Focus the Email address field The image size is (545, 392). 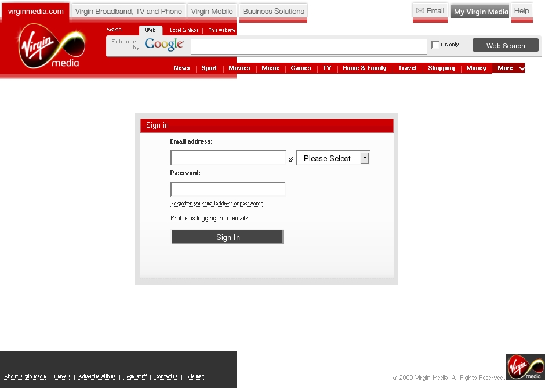pyautogui.click(x=228, y=158)
